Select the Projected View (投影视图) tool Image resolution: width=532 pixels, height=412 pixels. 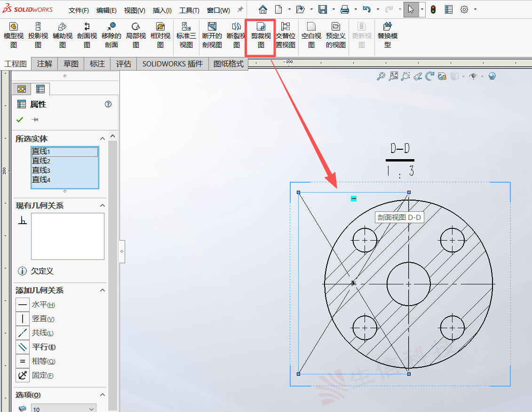pos(38,35)
